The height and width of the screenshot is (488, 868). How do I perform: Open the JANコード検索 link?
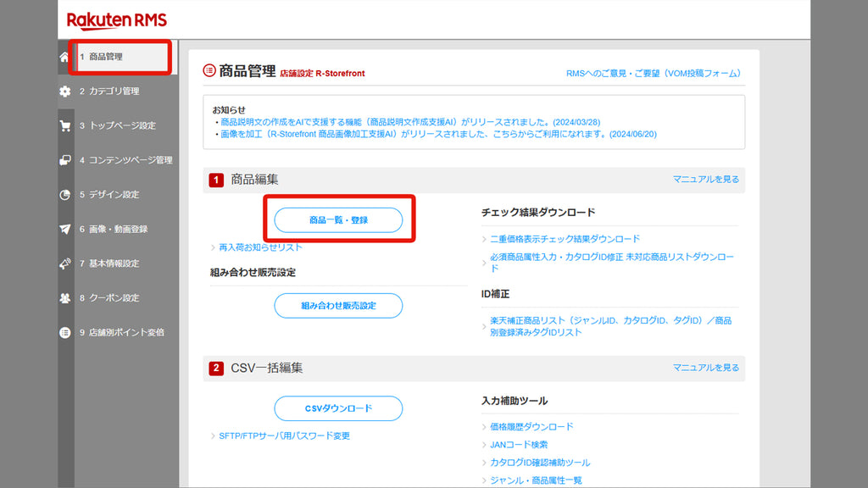coord(519,444)
